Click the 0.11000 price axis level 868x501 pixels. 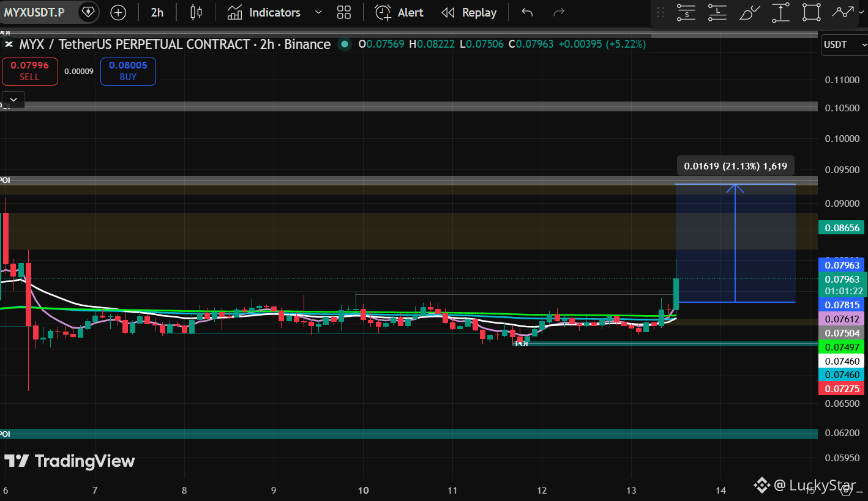[x=842, y=80]
